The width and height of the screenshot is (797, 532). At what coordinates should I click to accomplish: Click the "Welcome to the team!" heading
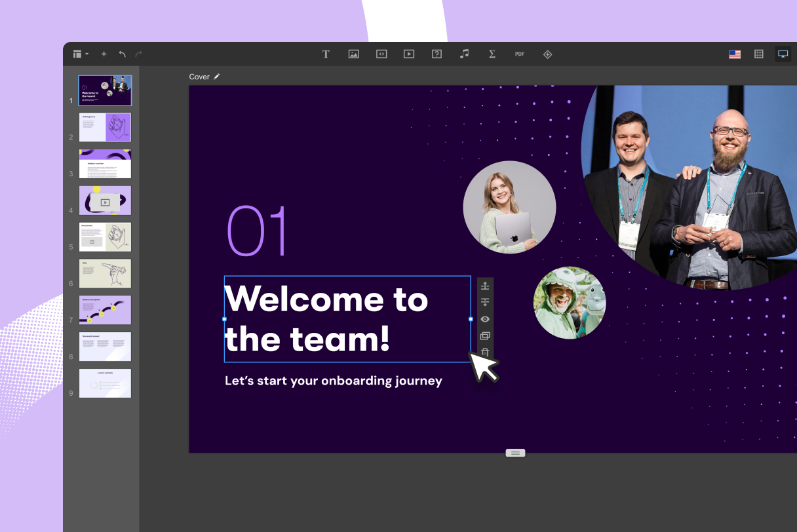point(326,319)
